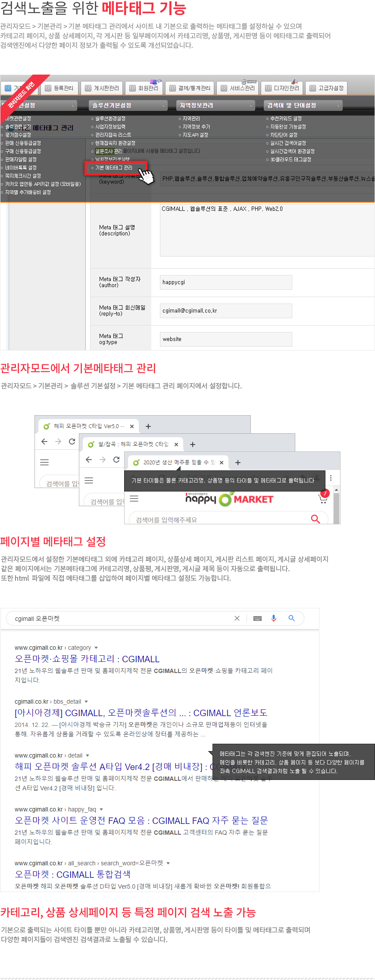The width and height of the screenshot is (375, 980).
Task: Click the Meta description textarea
Action: click(x=267, y=230)
